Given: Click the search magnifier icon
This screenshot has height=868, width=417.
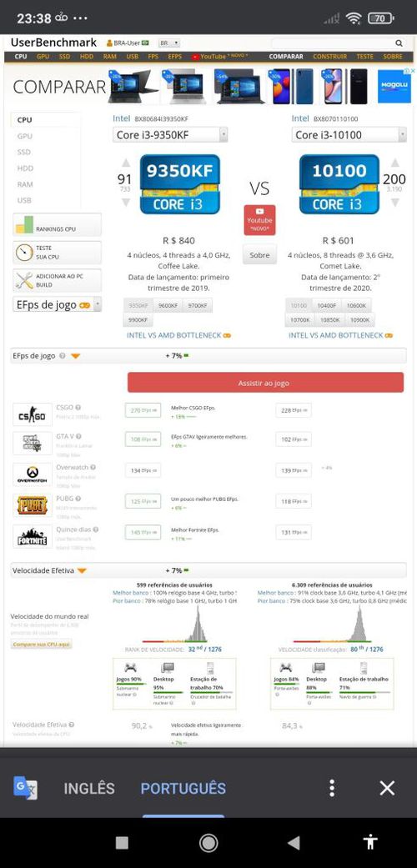Looking at the screenshot, I should tap(399, 43).
